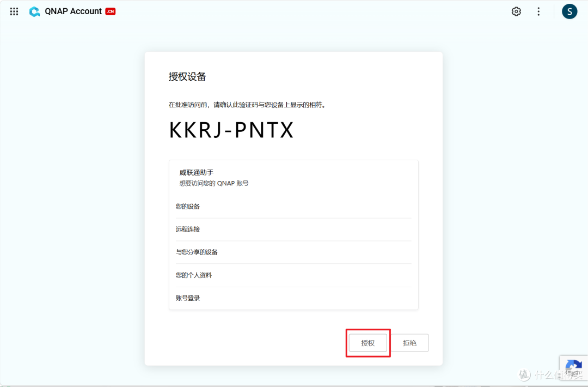Click the 拒绝 deny button
The height and width of the screenshot is (387, 588).
pyautogui.click(x=409, y=343)
